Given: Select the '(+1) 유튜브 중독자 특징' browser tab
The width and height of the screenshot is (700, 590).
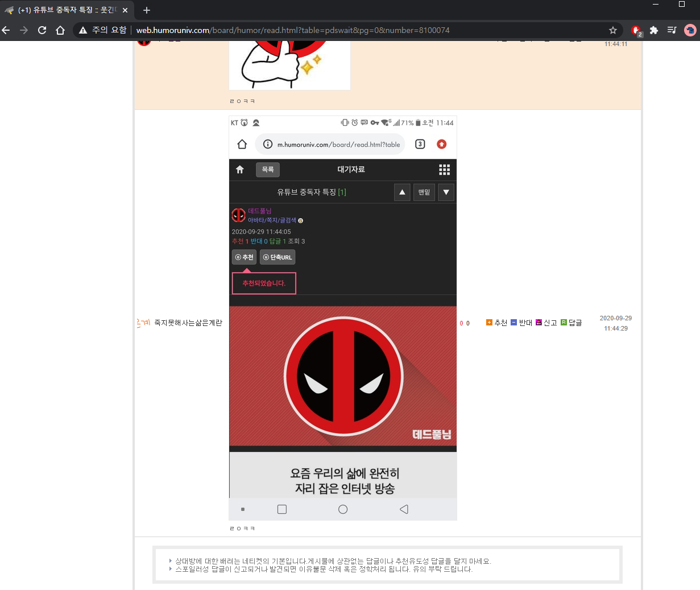Looking at the screenshot, I should tap(67, 10).
